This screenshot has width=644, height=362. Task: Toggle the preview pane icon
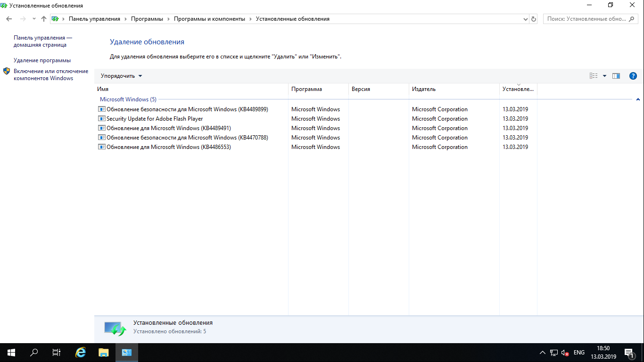coord(616,76)
